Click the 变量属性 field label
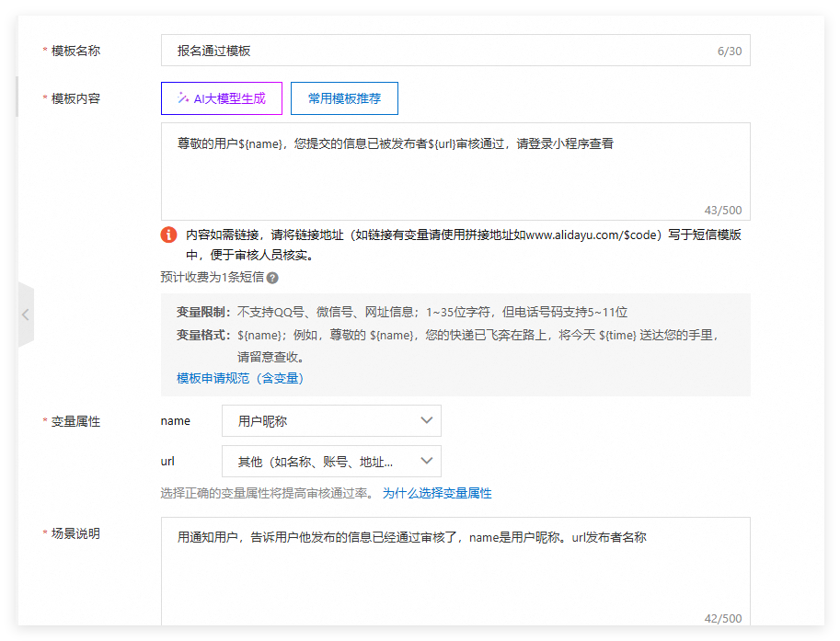The height and width of the screenshot is (641, 840). 75,421
